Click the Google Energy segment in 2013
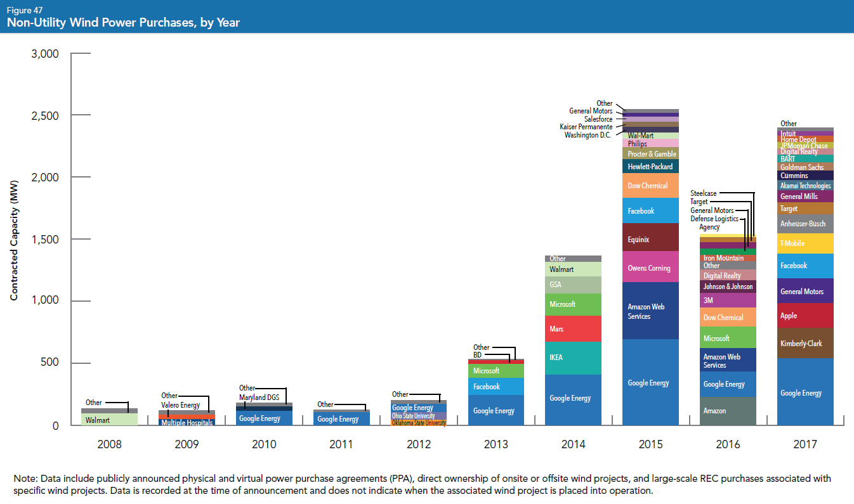854x504 pixels. coord(496,410)
